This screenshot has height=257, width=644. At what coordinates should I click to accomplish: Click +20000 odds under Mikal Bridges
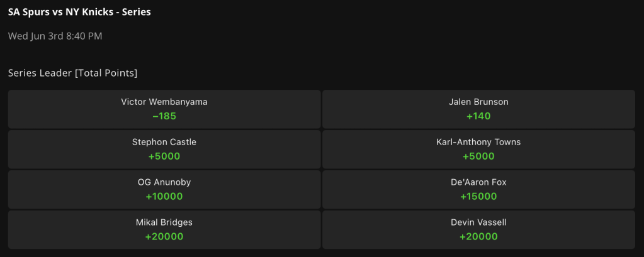point(164,237)
